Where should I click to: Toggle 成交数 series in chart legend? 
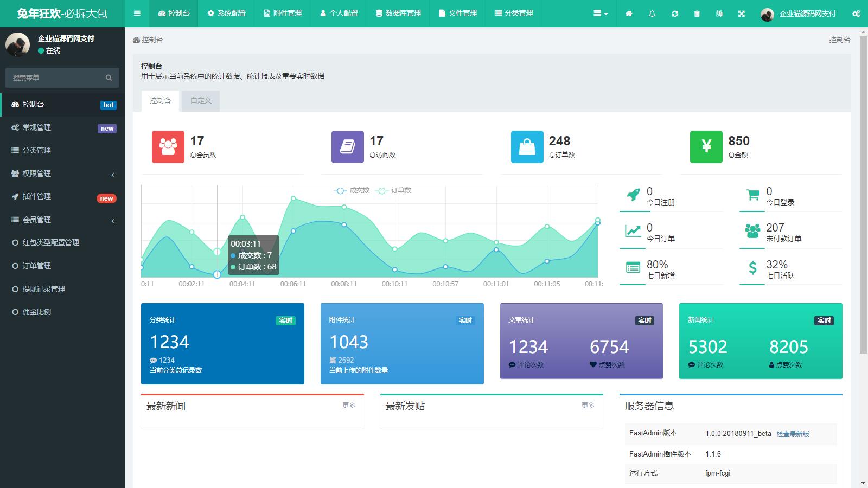tap(352, 190)
